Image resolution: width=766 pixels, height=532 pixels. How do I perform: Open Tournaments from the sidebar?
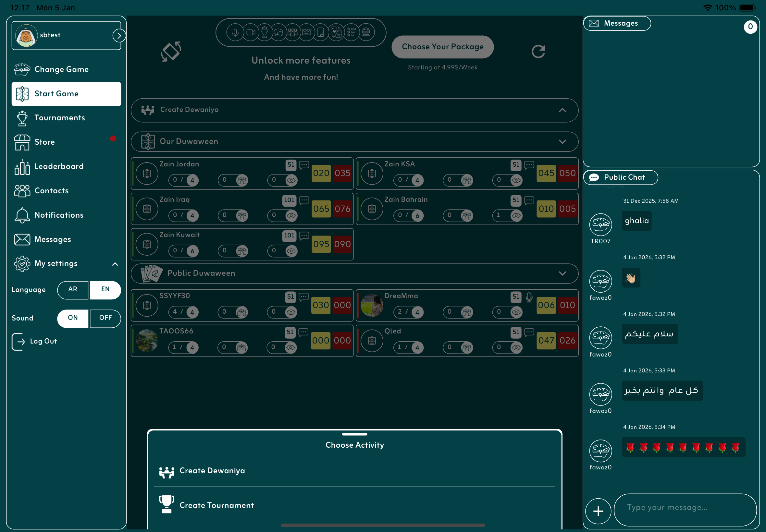[59, 118]
